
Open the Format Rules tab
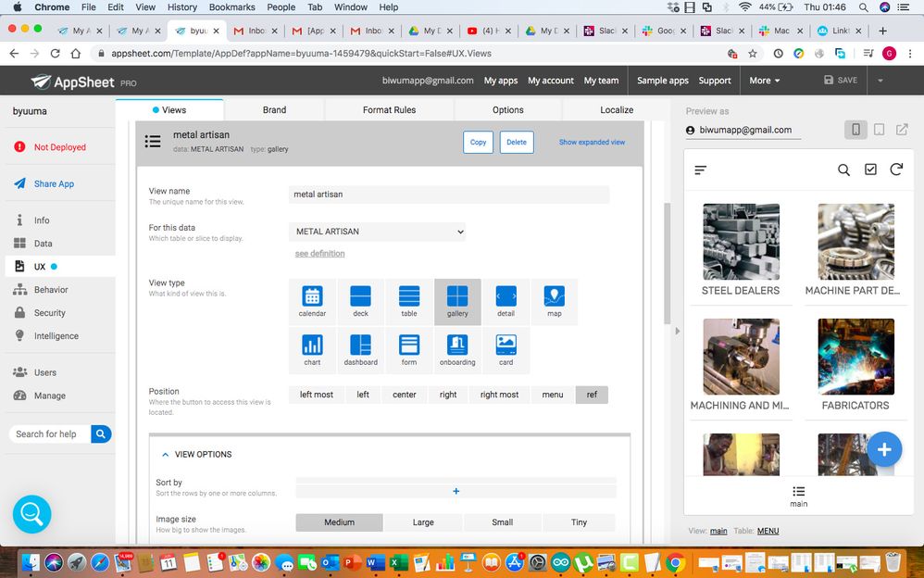[x=390, y=109]
